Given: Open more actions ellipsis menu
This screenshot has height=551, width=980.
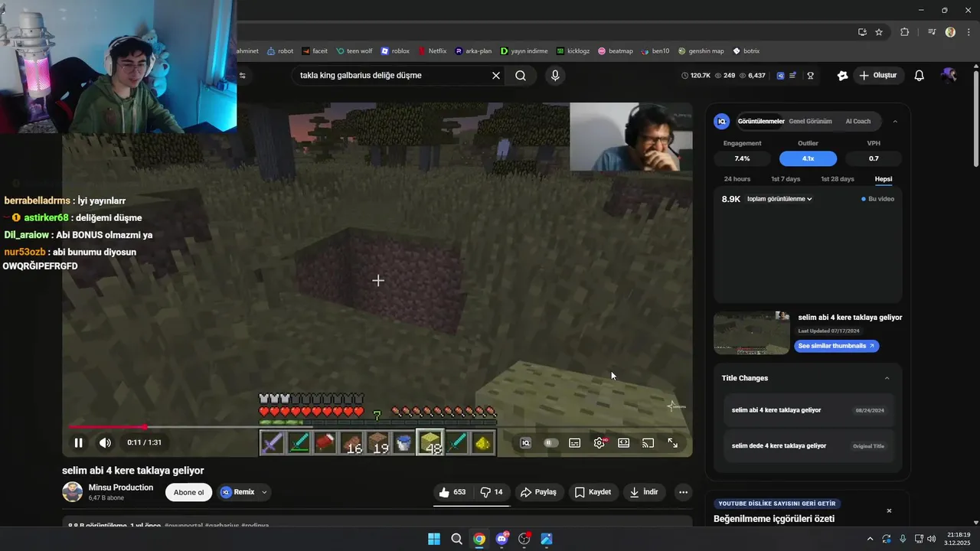Looking at the screenshot, I should pyautogui.click(x=684, y=492).
